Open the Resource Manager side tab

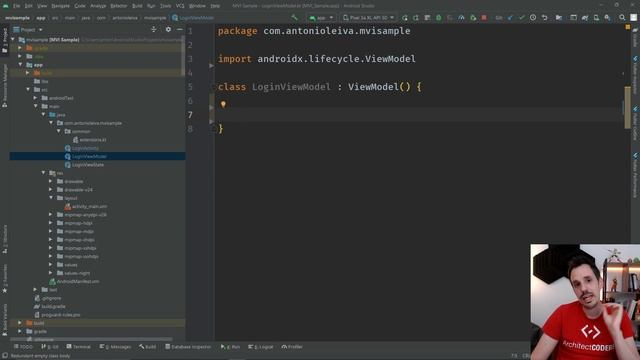(x=4, y=86)
